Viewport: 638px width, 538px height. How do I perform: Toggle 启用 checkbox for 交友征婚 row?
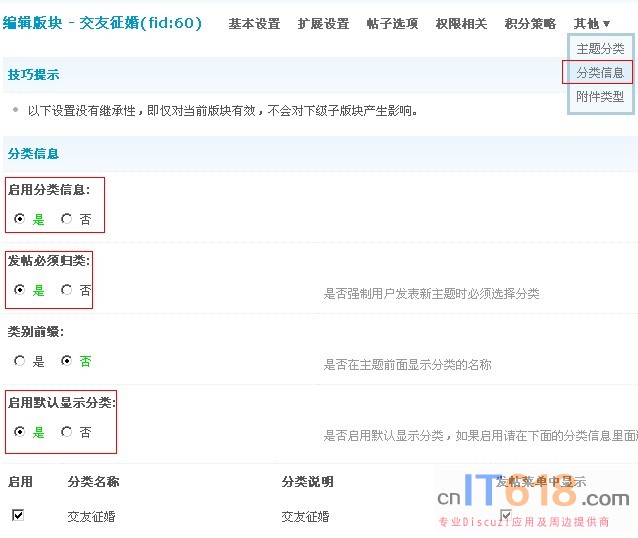coord(18,515)
